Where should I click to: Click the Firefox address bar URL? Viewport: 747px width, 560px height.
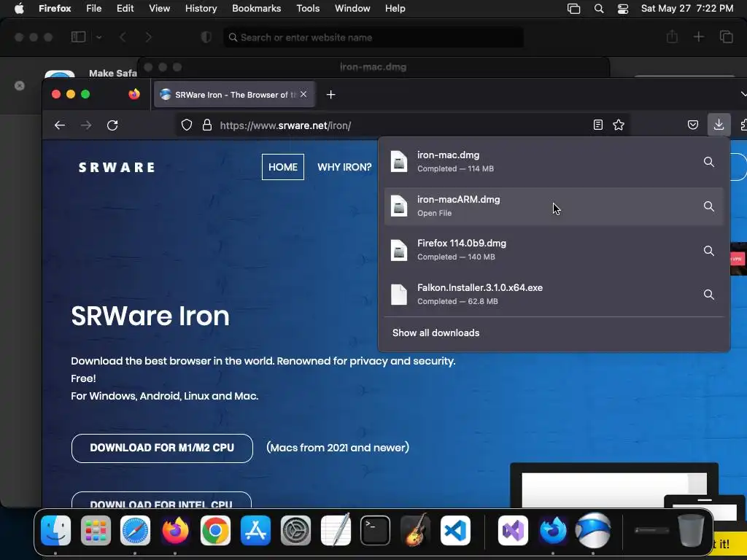point(285,125)
